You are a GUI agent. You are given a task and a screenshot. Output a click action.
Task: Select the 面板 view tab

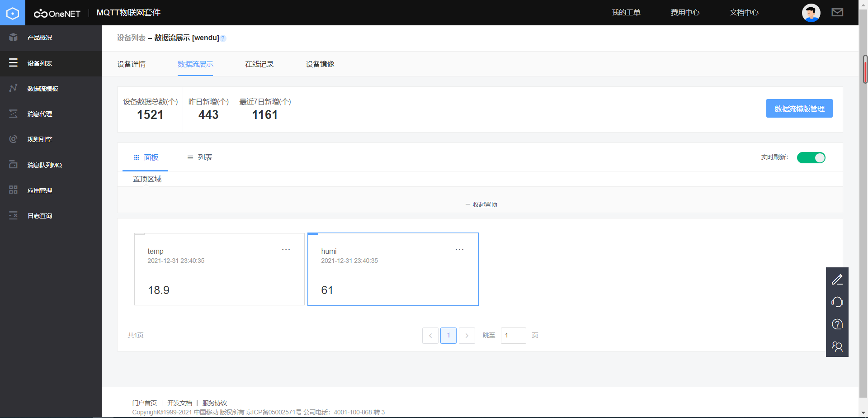point(146,157)
